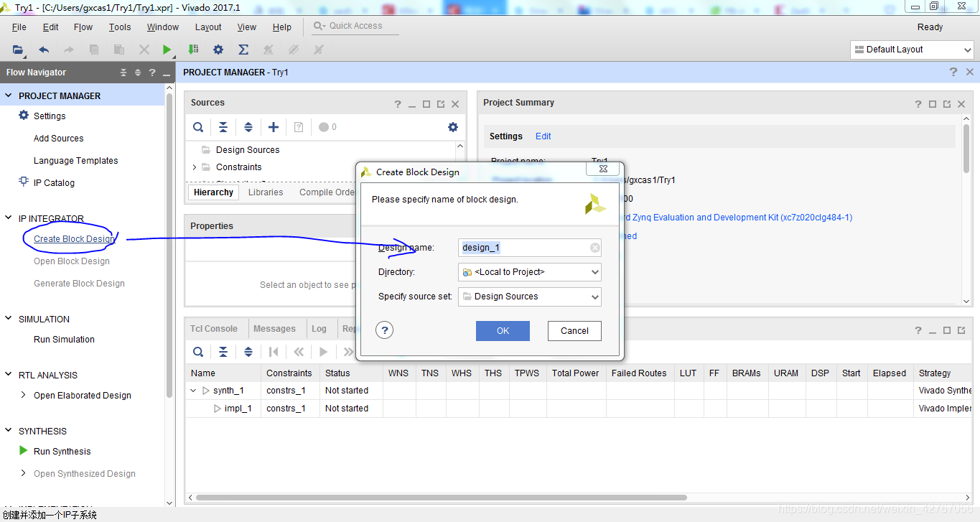
Task: Click help icon in Create Block Design dialog
Action: (x=385, y=330)
